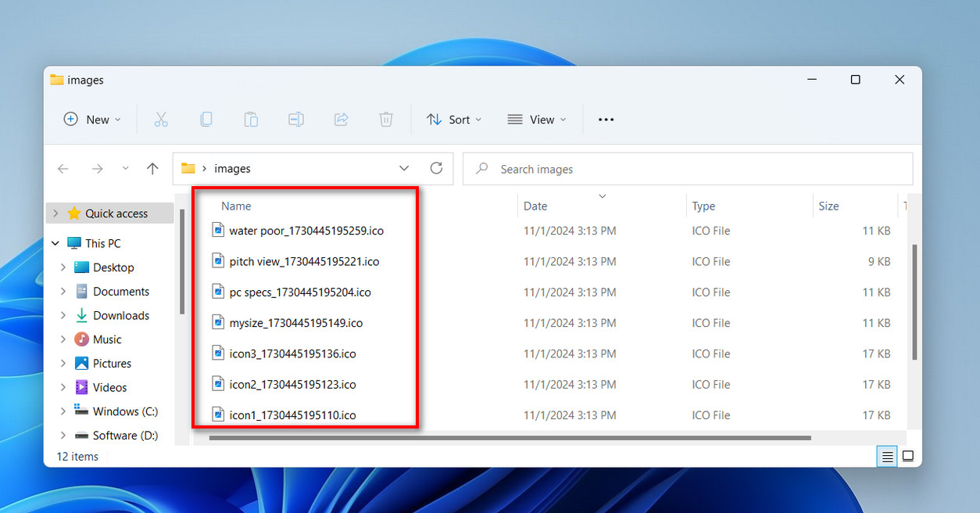Switch to details view icon at bottom right
This screenshot has width=980, height=513.
(x=887, y=457)
